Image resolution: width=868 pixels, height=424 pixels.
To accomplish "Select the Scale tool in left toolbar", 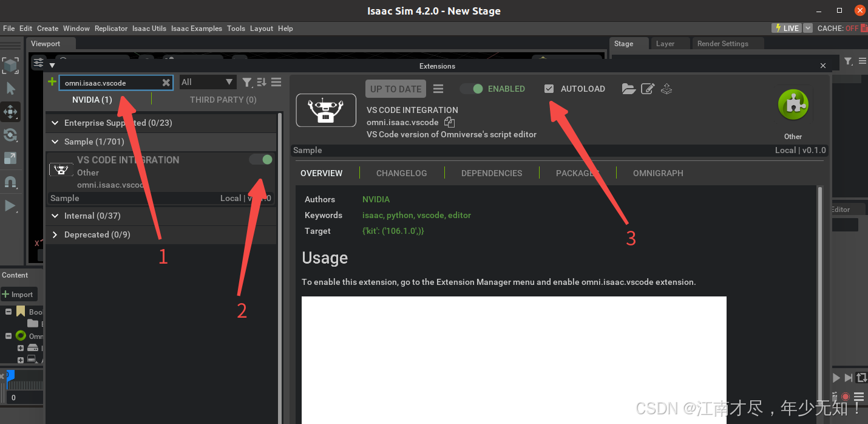I will [10, 158].
